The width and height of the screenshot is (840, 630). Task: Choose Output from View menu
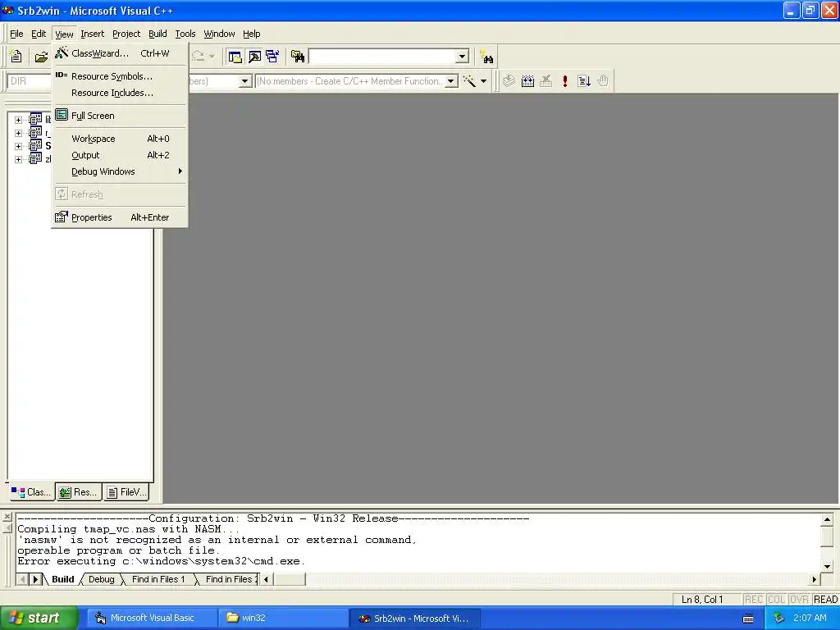[121, 155]
